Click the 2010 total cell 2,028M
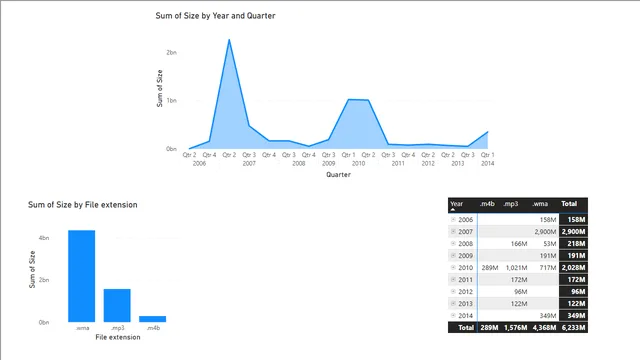This screenshot has height=360, width=640. [x=573, y=268]
